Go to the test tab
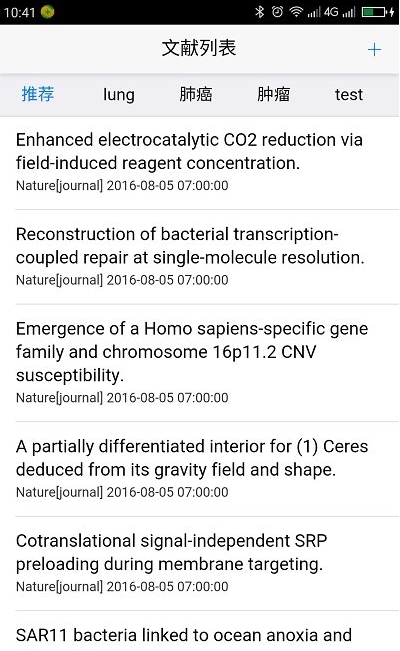400x651 pixels. (x=349, y=95)
